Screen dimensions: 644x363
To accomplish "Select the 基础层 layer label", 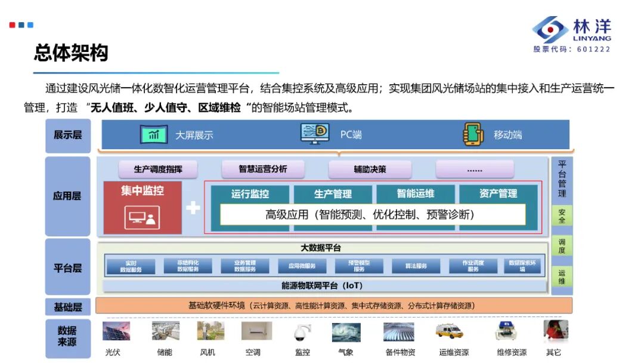I will 68,307.
